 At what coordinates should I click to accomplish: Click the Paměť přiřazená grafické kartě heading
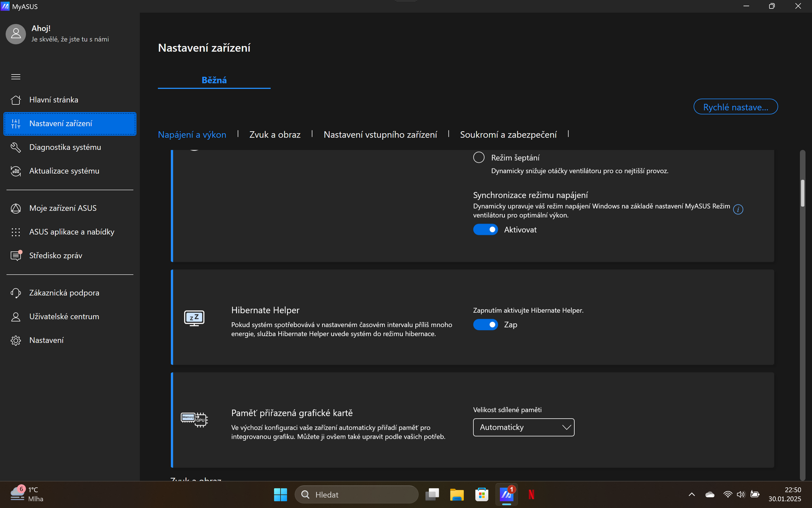point(292,413)
